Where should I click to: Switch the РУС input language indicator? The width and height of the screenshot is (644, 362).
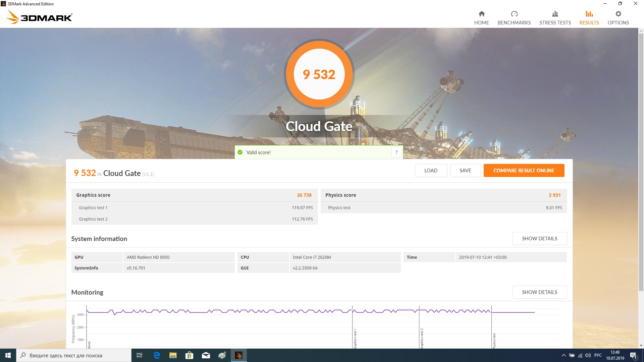598,355
